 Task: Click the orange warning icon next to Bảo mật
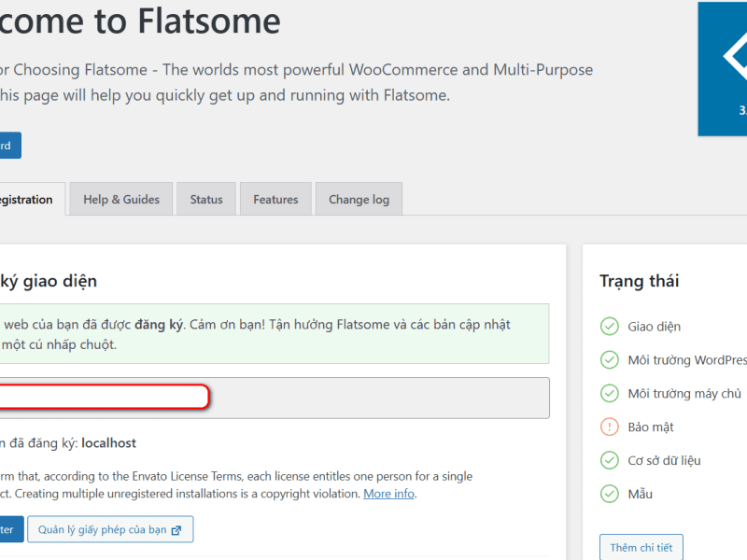coord(610,427)
